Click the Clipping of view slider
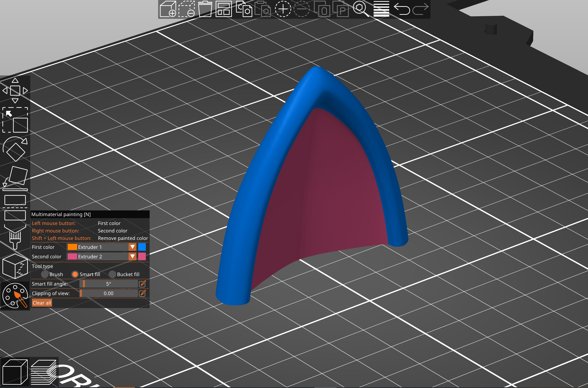The width and height of the screenshot is (588, 388). 109,293
